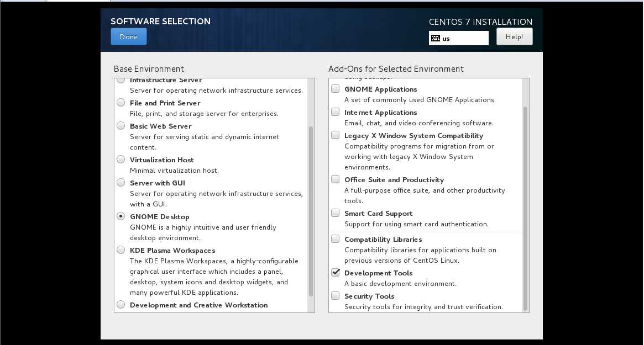Click the keyboard layout icon

[436, 38]
